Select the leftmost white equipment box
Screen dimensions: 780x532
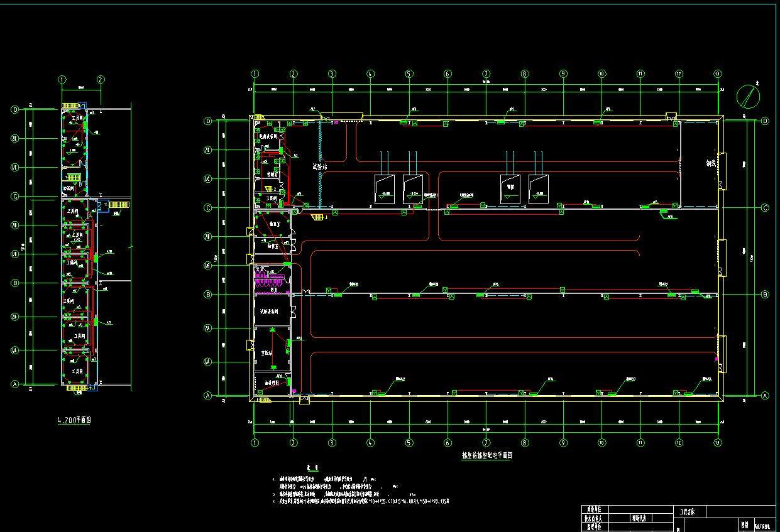click(384, 188)
